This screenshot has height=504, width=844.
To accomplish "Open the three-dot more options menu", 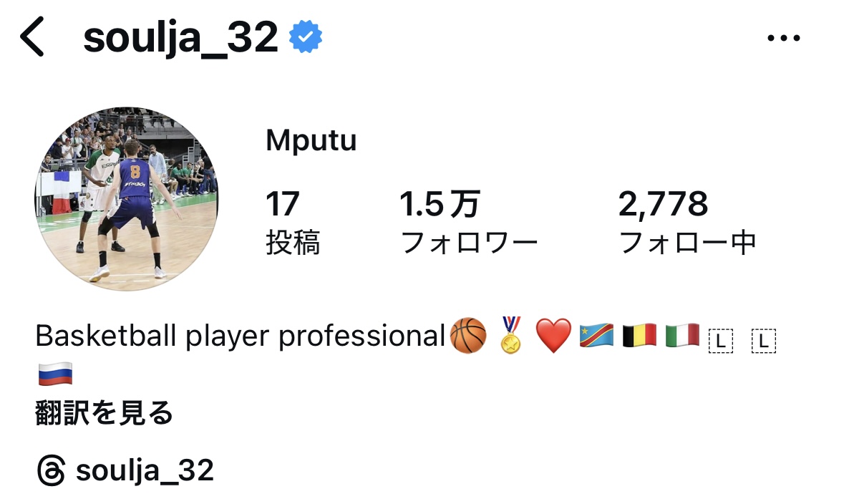I will 784,38.
